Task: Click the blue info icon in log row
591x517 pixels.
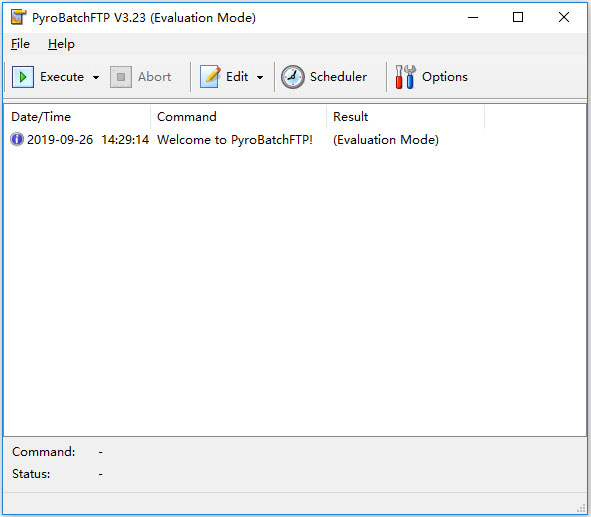Action: point(17,139)
